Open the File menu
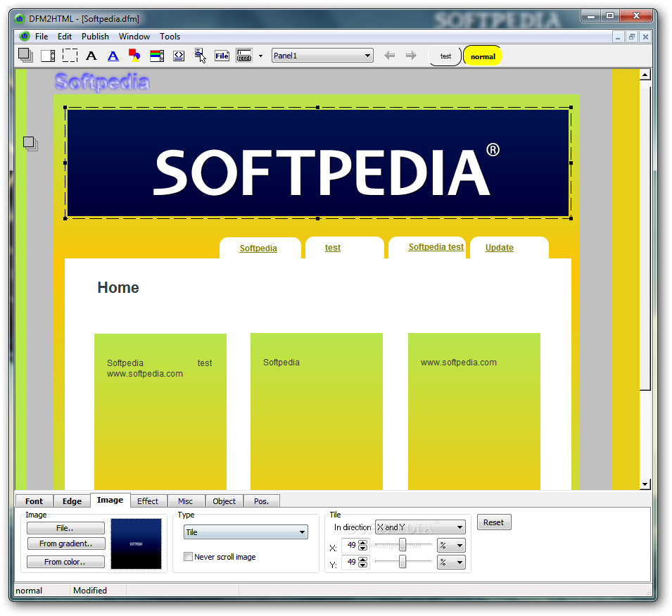 [42, 37]
